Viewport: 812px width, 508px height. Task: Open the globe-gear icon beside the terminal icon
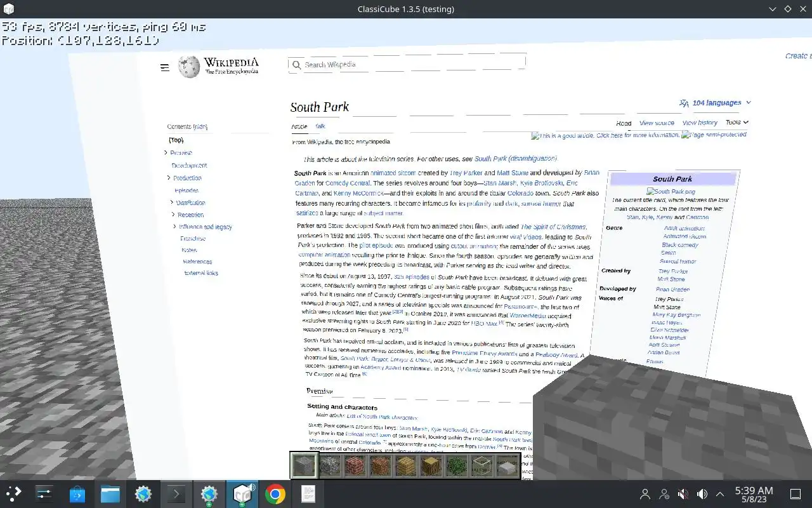[209, 493]
